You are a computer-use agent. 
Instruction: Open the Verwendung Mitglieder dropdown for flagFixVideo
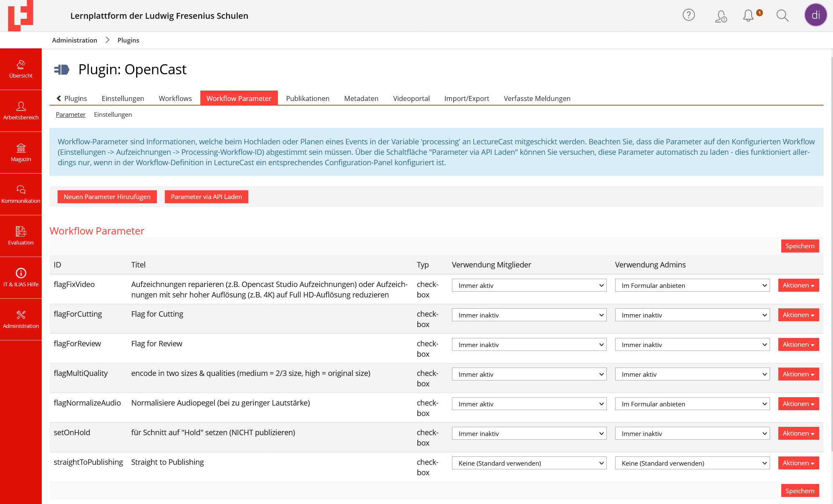pos(529,285)
